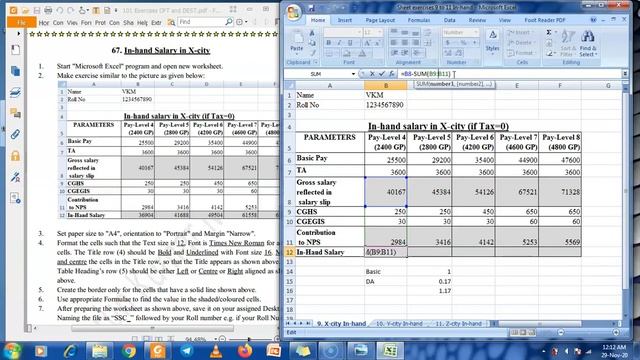Switch to the Page Layout ribbon tab
The image size is (640, 360).
(x=380, y=20)
